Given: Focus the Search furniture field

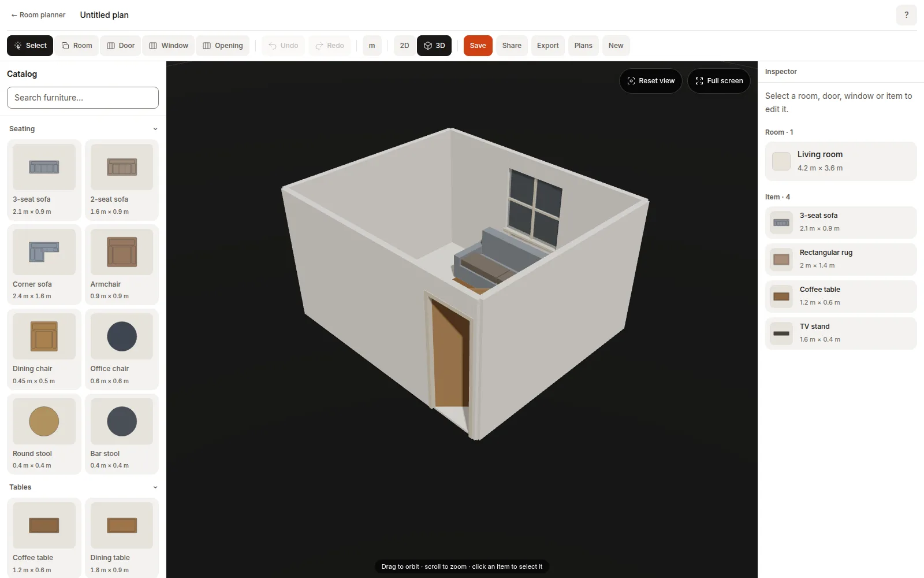Looking at the screenshot, I should pos(83,98).
